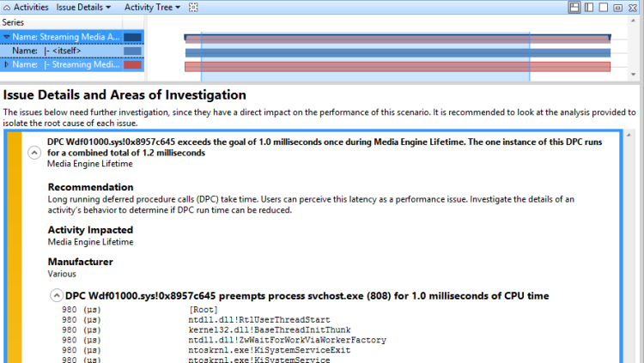Screen dimensions: 644x363
Task: Click the zoom-to-selection icon beside Activity Tree
Action: click(193, 7)
